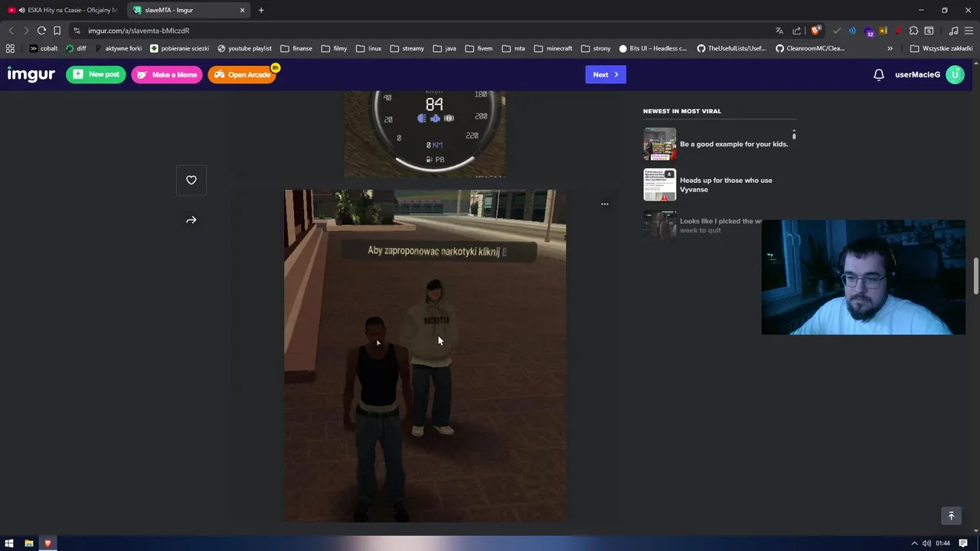The width and height of the screenshot is (980, 551).
Task: Go back in browser history
Action: point(11,31)
